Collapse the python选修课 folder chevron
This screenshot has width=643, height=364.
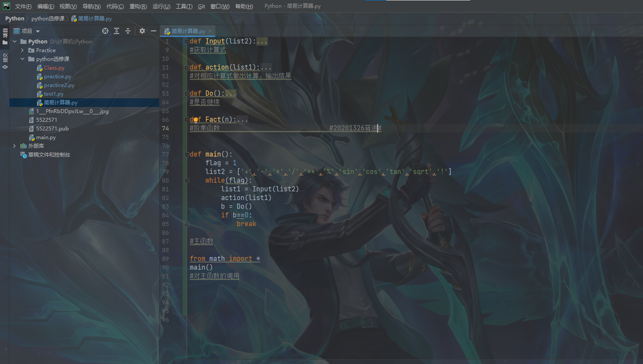[x=23, y=59]
